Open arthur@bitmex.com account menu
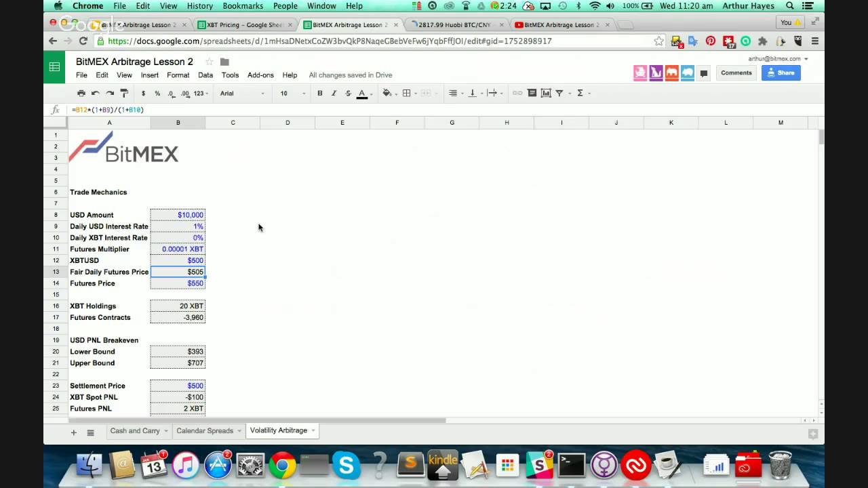The height and width of the screenshot is (488, 868). click(x=778, y=59)
